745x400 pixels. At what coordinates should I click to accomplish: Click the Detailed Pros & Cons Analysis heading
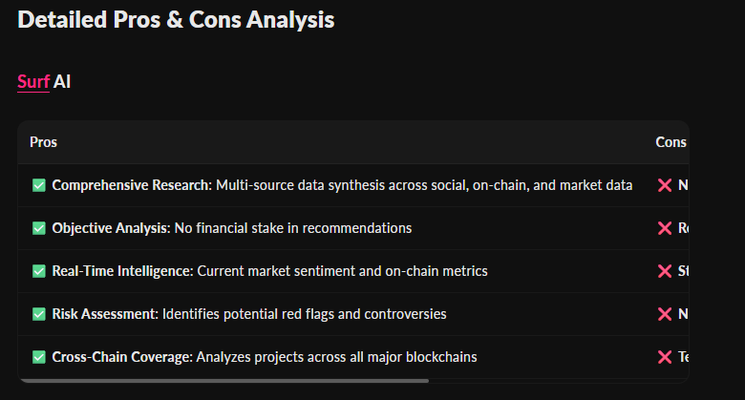point(176,20)
